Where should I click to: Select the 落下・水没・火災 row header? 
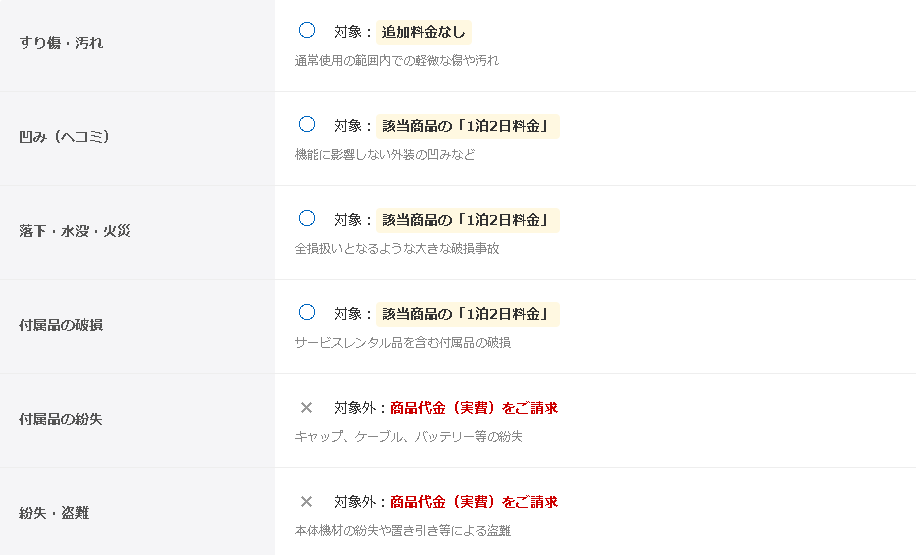(75, 231)
